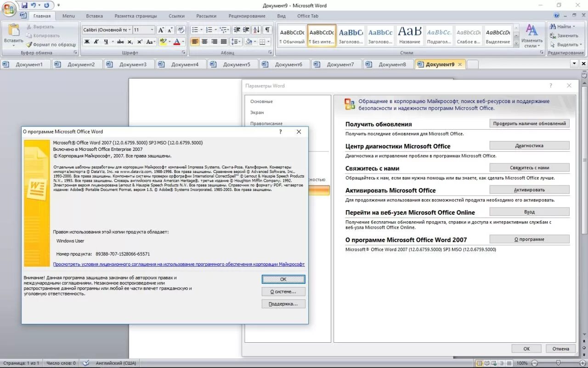Image resolution: width=588 pixels, height=368 pixels.
Task: Open the round Office button menu
Action: point(9,9)
